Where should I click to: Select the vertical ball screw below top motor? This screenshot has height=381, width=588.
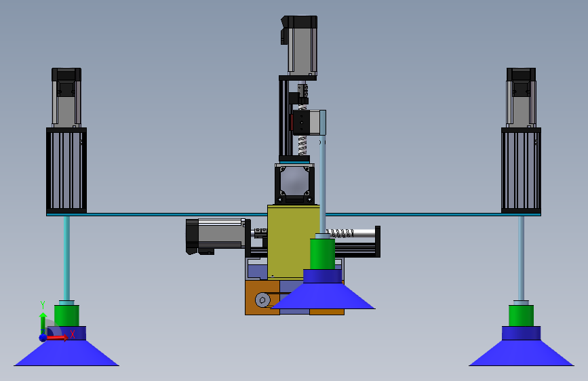(302, 146)
